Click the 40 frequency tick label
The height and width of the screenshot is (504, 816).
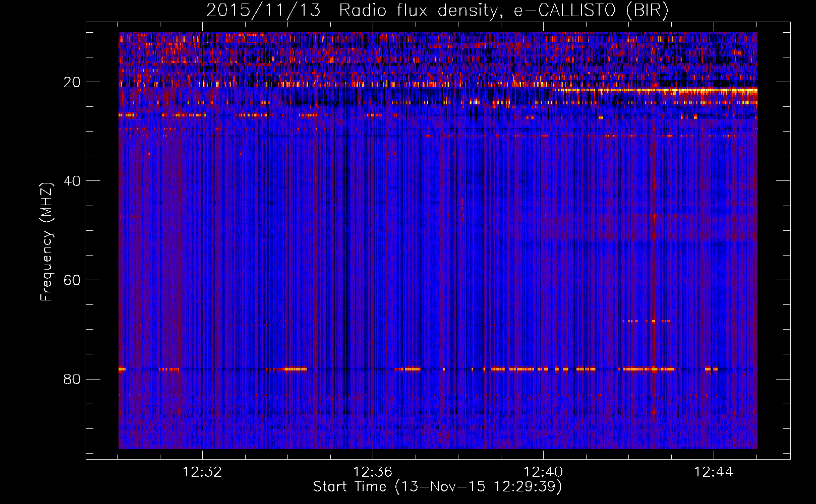(x=73, y=181)
